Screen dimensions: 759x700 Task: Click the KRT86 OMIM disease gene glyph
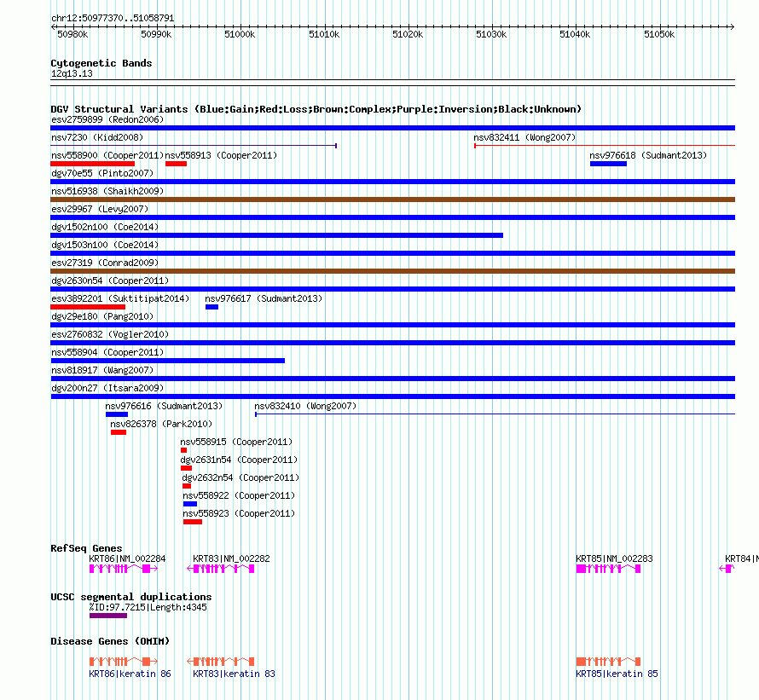click(x=124, y=662)
